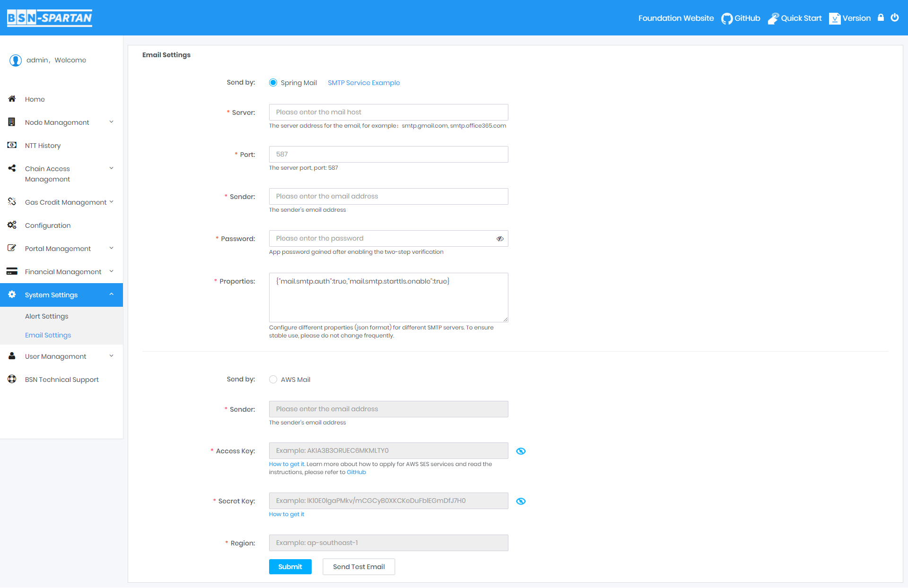The image size is (908, 588).
Task: Toggle password visibility in the Password field
Action: (x=500, y=239)
